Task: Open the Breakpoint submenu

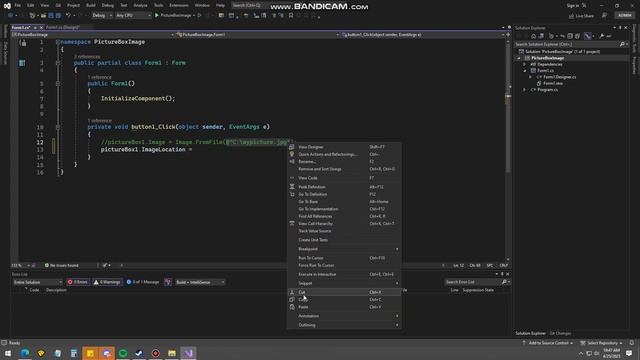Action: point(344,249)
